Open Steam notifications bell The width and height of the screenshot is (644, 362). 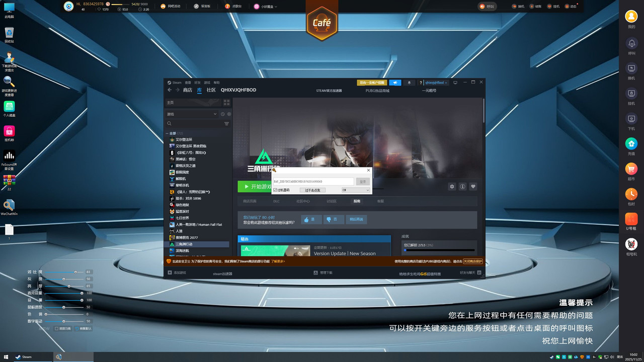pos(409,82)
